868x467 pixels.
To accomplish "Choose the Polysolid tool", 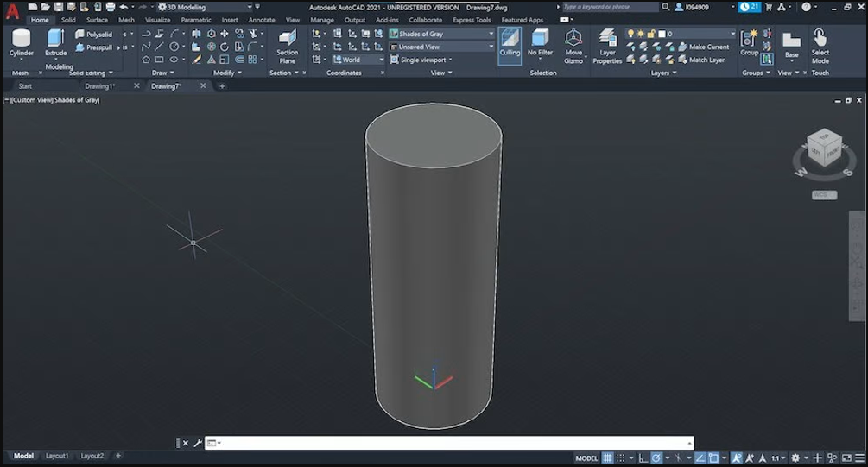I will tap(93, 35).
